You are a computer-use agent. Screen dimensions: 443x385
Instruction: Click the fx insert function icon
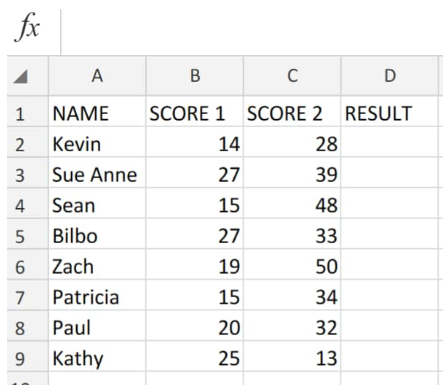27,27
